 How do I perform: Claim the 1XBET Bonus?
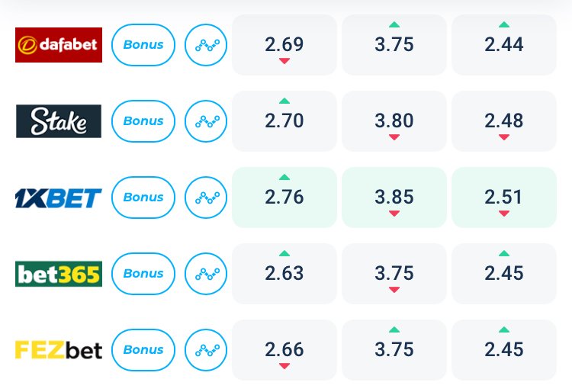(x=143, y=198)
